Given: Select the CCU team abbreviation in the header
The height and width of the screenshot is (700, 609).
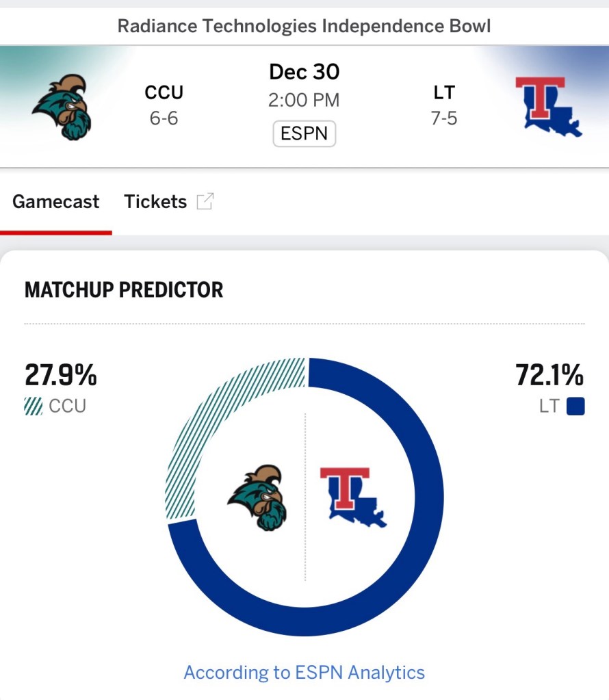Looking at the screenshot, I should (164, 92).
